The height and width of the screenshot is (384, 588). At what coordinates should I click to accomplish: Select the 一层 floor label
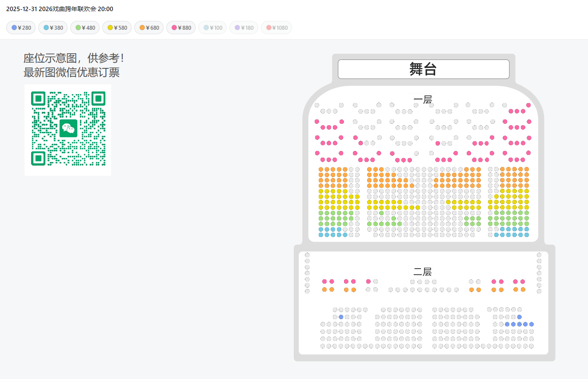tap(423, 100)
